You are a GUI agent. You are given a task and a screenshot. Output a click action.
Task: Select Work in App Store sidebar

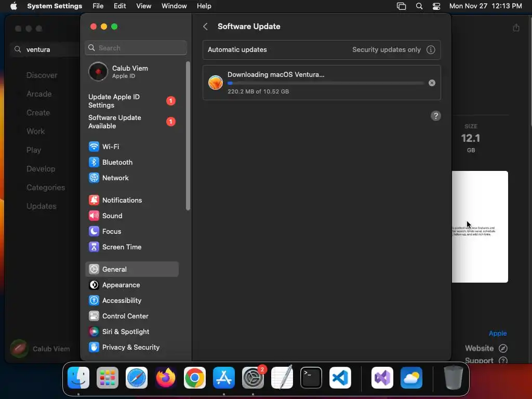(36, 131)
